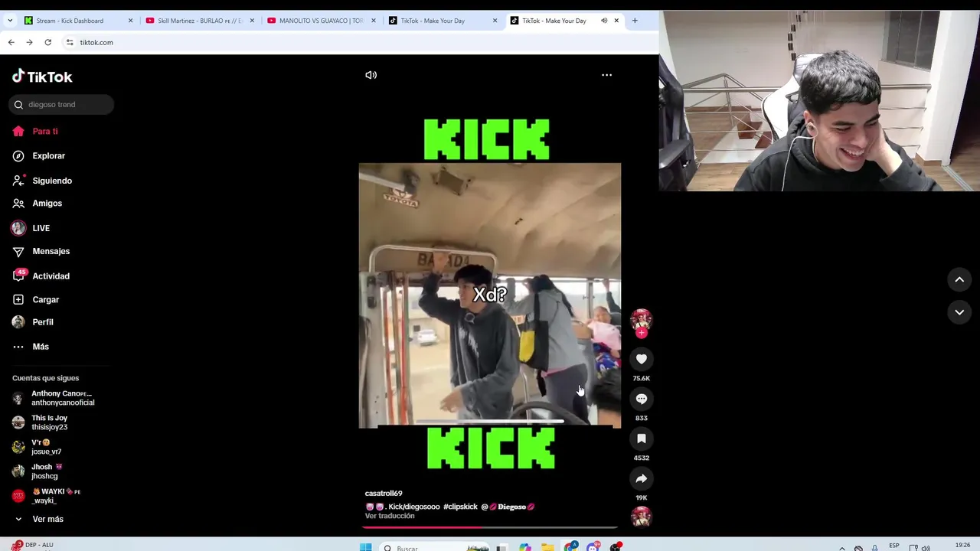Screen dimensions: 980x551
Task: Click the TikTok logo
Action: click(x=42, y=77)
